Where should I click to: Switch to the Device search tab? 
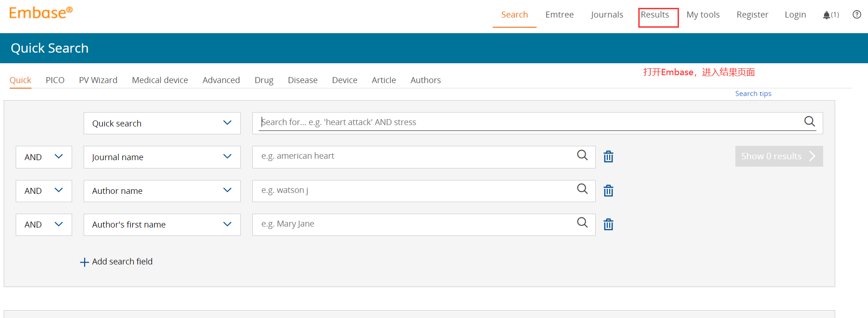tap(344, 80)
